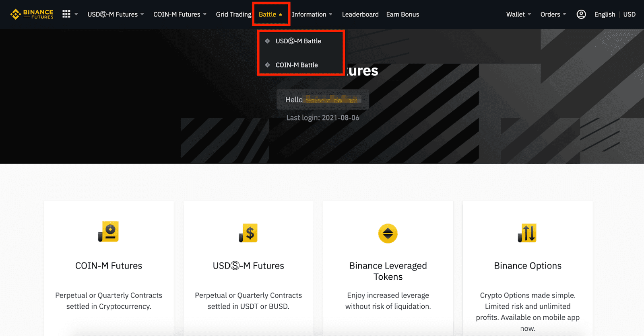644x336 pixels.
Task: Click the Binance Futures logo
Action: click(32, 14)
